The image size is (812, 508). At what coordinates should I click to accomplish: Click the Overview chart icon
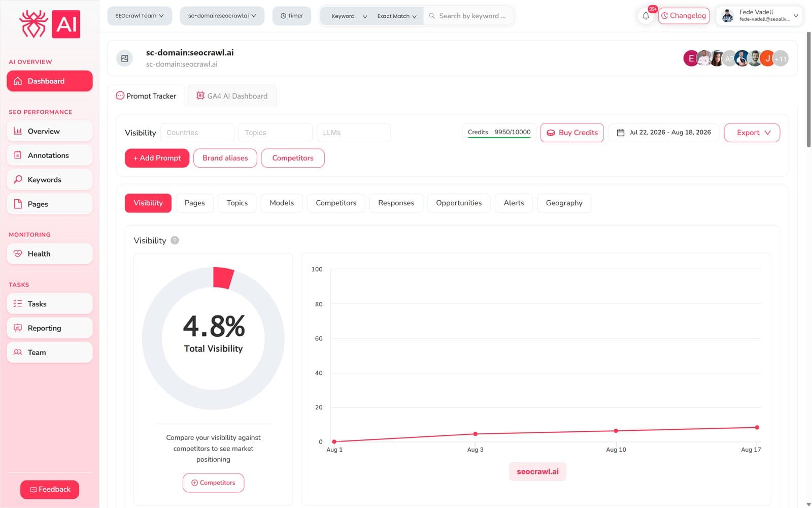point(18,131)
